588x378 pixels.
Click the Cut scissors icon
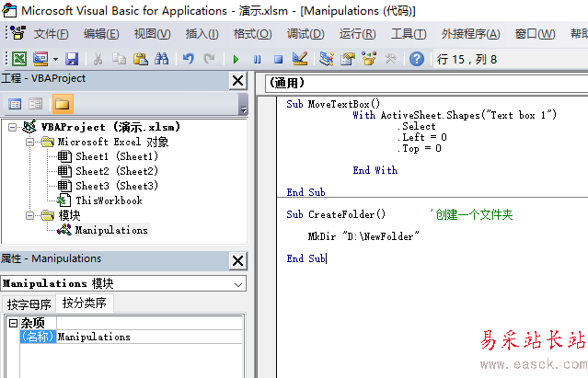tap(98, 59)
